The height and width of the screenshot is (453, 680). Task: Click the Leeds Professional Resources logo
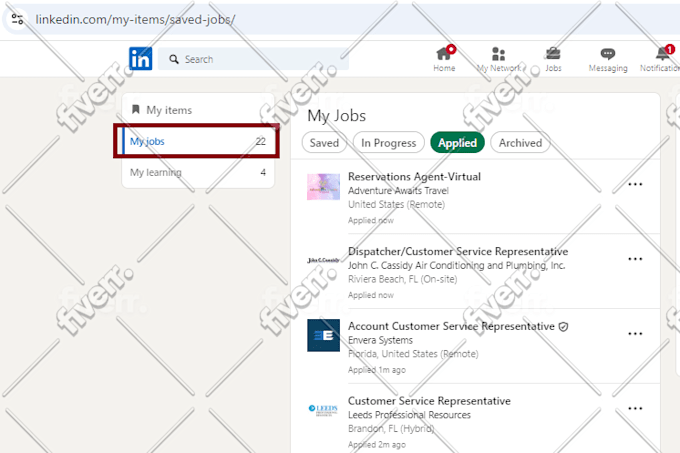[324, 410]
